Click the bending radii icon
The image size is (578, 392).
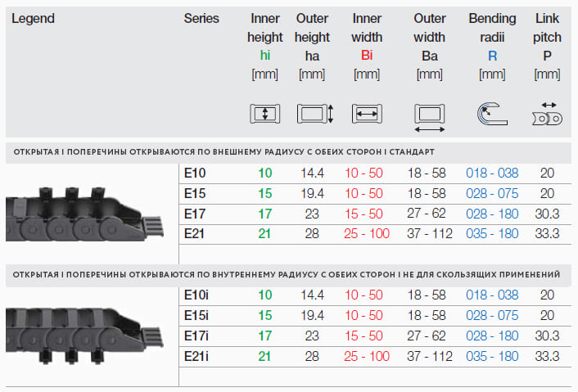491,113
